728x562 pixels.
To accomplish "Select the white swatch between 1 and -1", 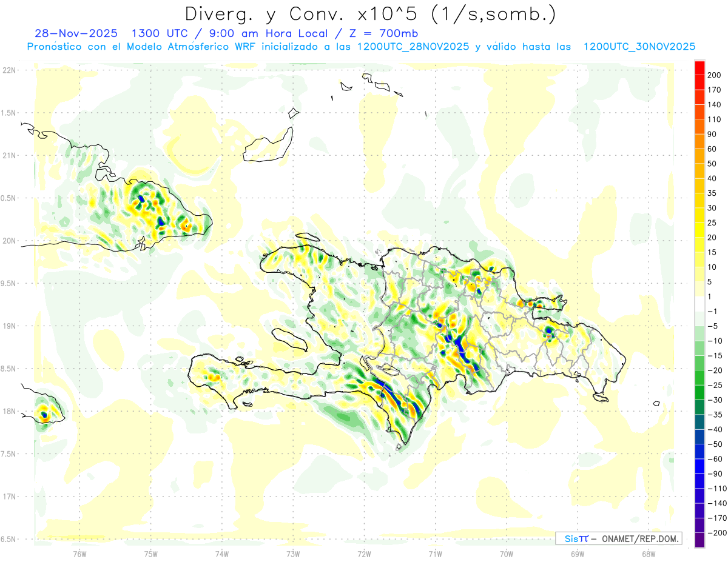I will (x=699, y=304).
